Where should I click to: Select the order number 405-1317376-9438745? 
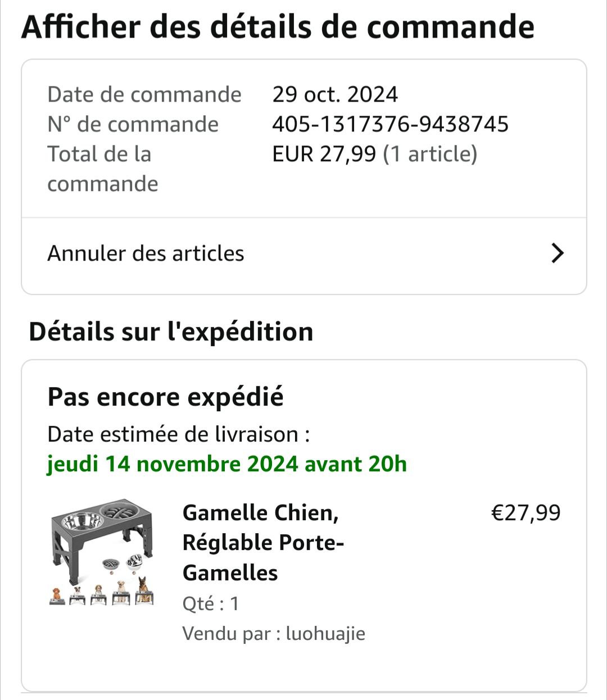click(390, 124)
